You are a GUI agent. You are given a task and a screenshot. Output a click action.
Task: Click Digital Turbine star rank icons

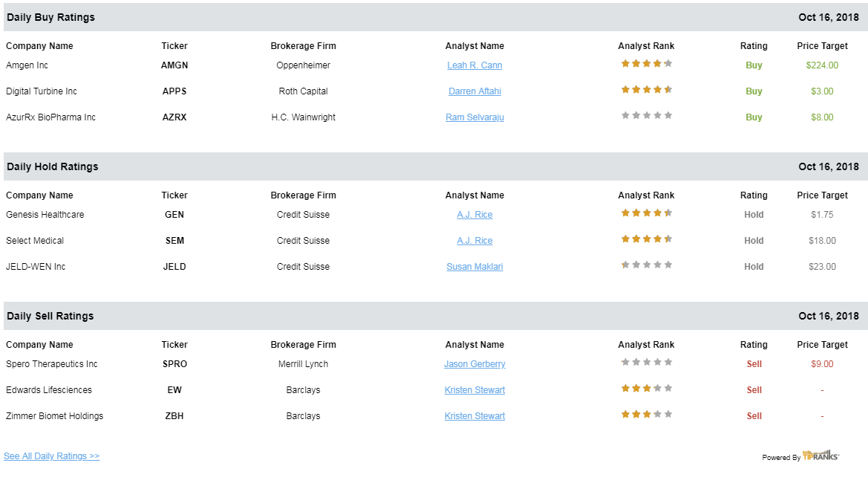[647, 90]
